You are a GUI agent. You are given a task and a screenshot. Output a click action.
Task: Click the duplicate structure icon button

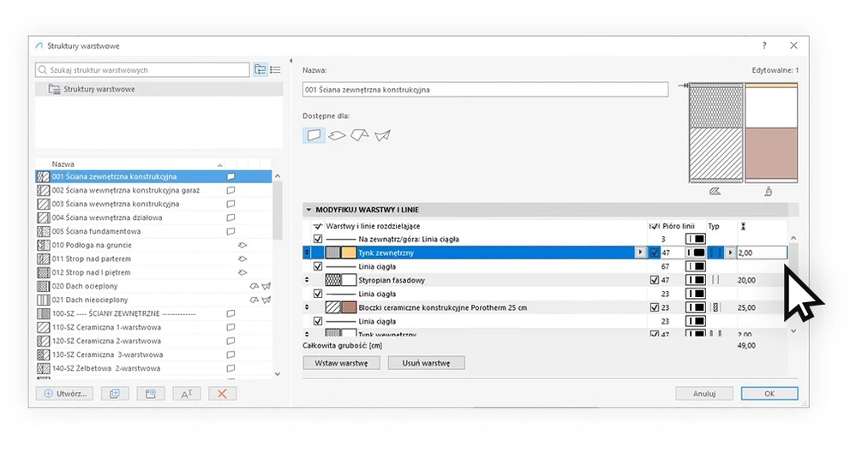pyautogui.click(x=114, y=393)
